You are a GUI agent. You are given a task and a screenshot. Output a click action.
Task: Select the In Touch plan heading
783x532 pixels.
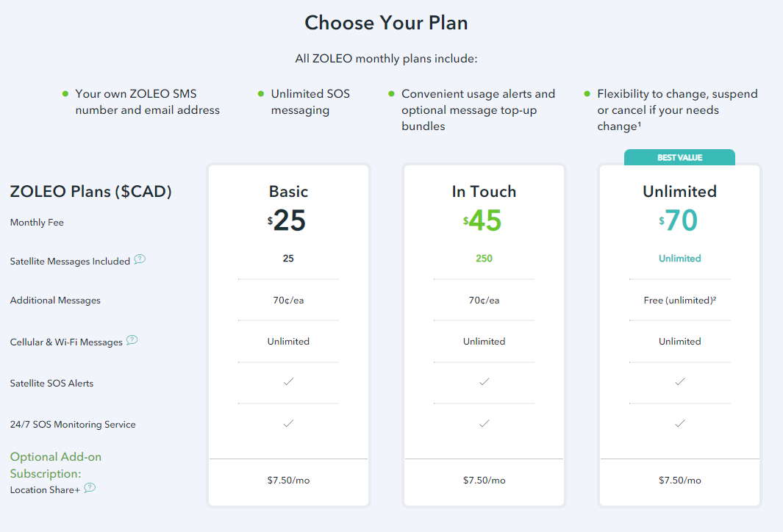pyautogui.click(x=484, y=192)
